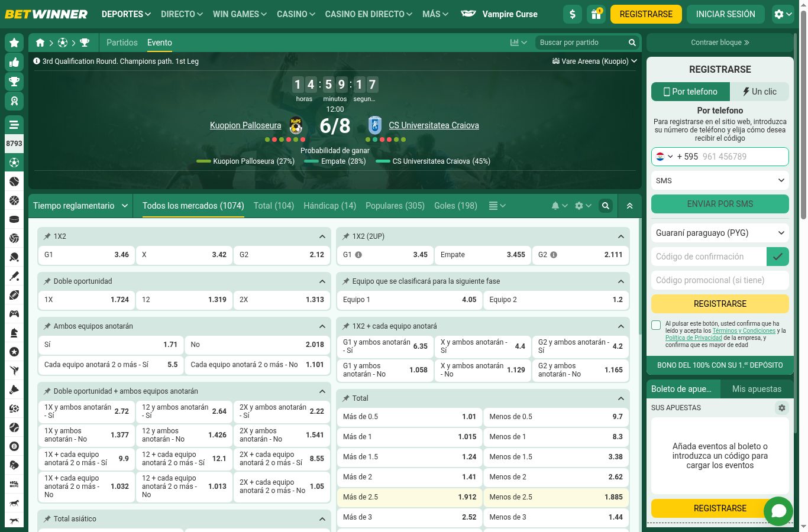Open the SMS delivery method dropdown
Image resolution: width=808 pixels, height=532 pixels.
[720, 181]
